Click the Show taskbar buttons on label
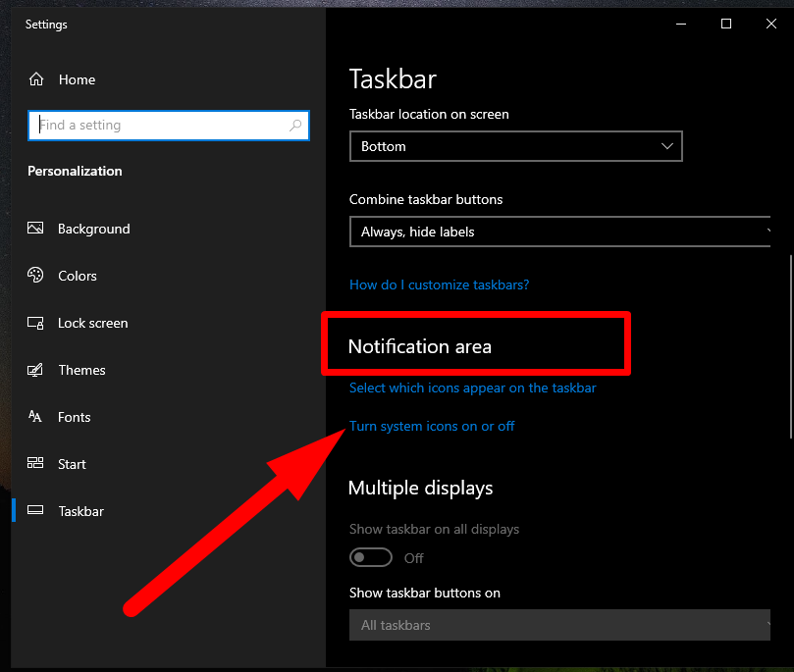The width and height of the screenshot is (794, 672). pos(424,593)
